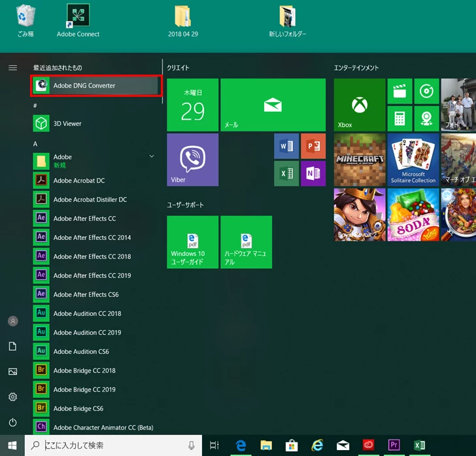Launch Adobe After Effects CC 2018
Image resolution: width=476 pixels, height=456 pixels.
point(95,256)
